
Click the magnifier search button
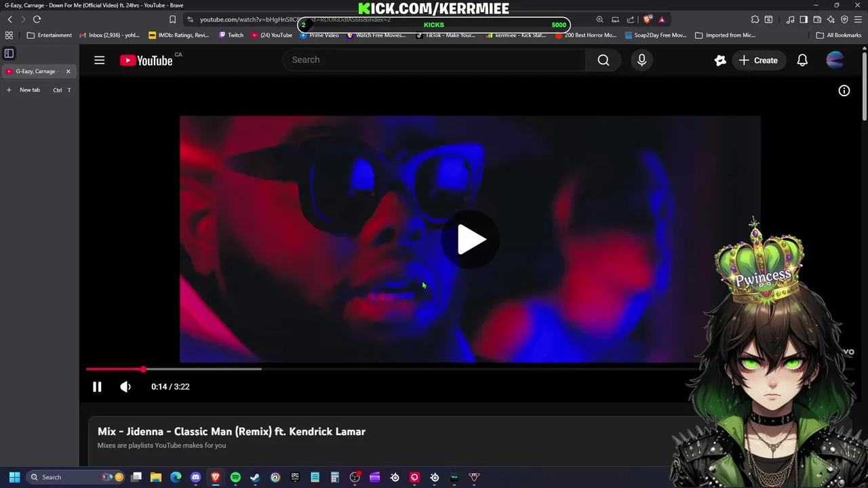point(604,60)
